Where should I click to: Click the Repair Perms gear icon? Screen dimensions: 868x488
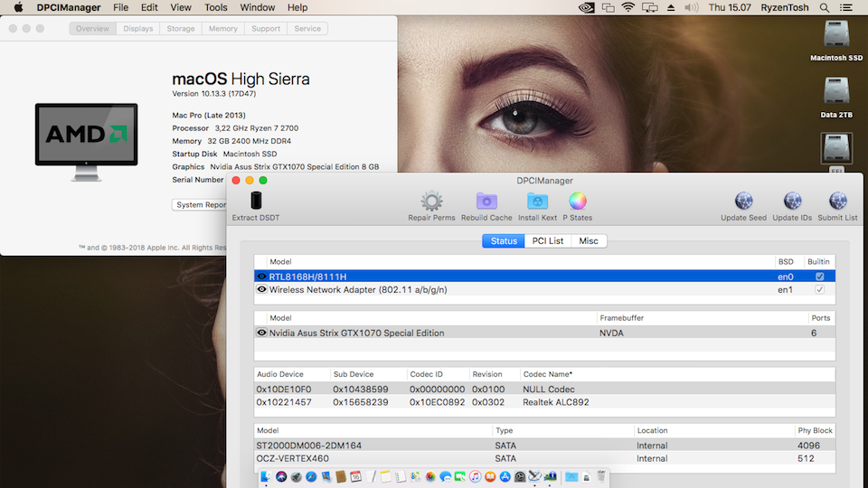click(x=431, y=202)
